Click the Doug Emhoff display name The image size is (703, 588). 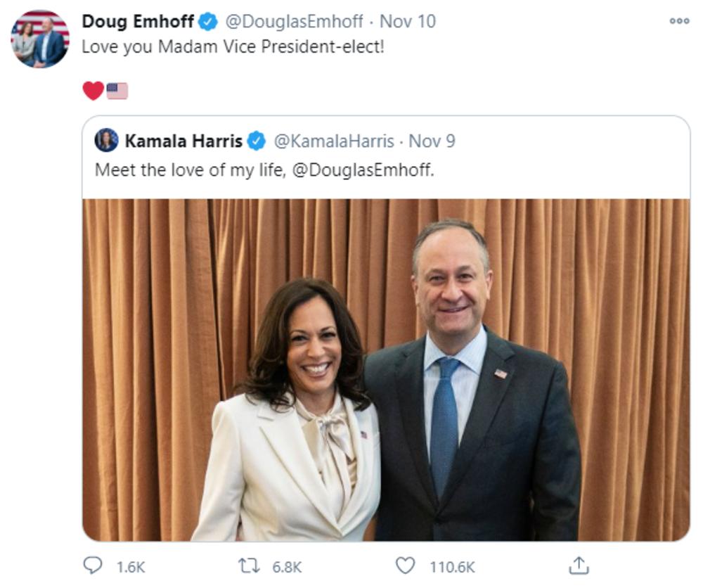coord(138,22)
